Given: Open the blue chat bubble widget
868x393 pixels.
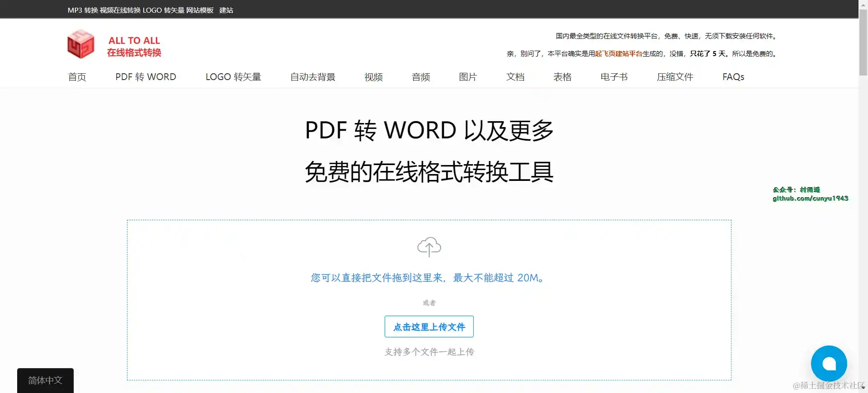Looking at the screenshot, I should click(x=829, y=363).
